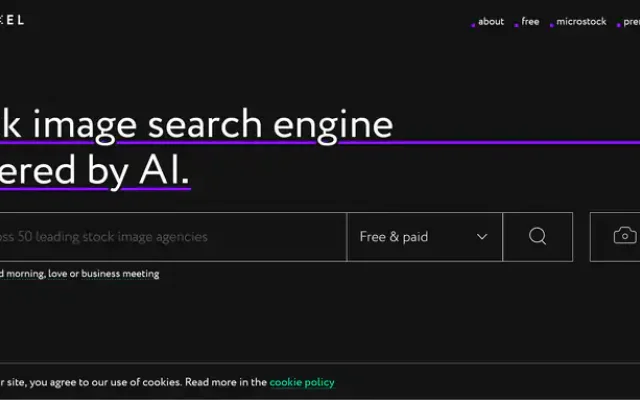640x400 pixels.
Task: Open the about menu link
Action: (x=491, y=22)
